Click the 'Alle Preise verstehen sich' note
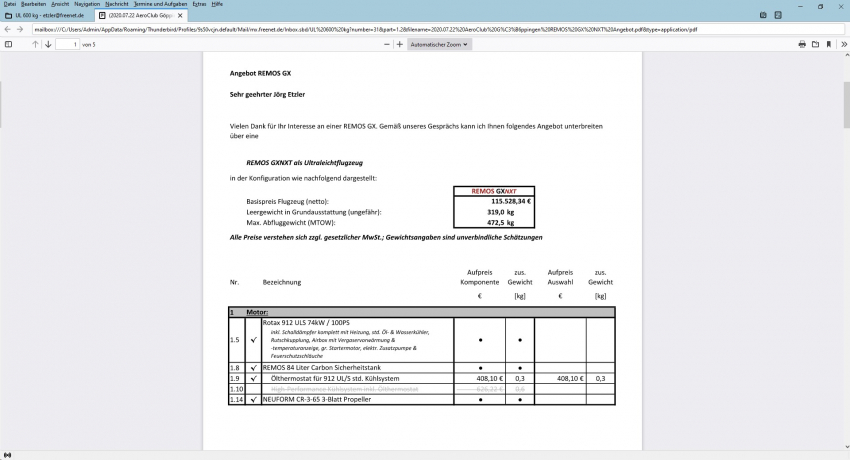The height and width of the screenshot is (460, 850). click(x=386, y=237)
